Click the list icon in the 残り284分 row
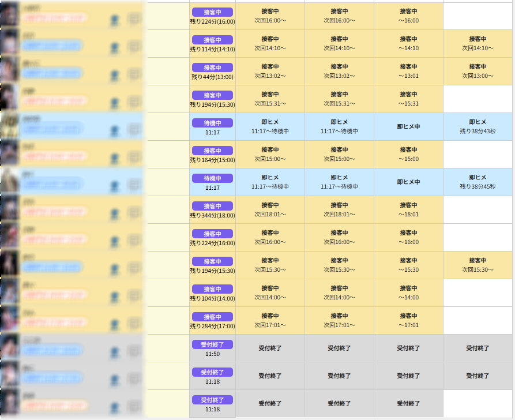Viewport: 515px width, 420px height. [134, 322]
